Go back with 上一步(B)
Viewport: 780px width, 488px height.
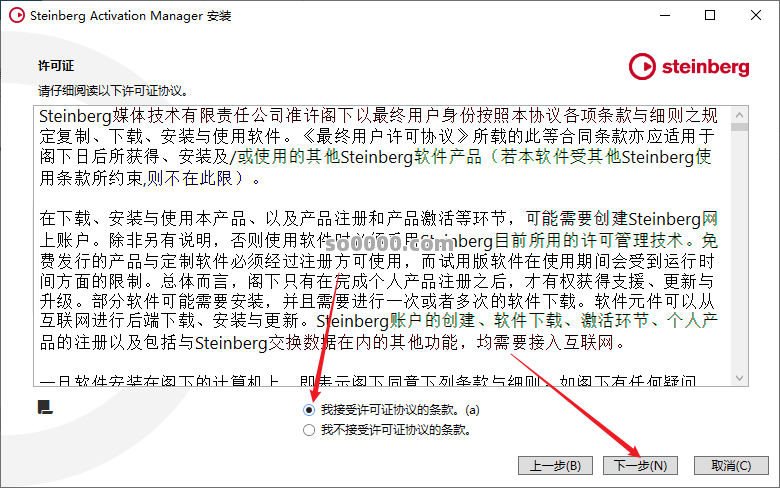coord(555,466)
